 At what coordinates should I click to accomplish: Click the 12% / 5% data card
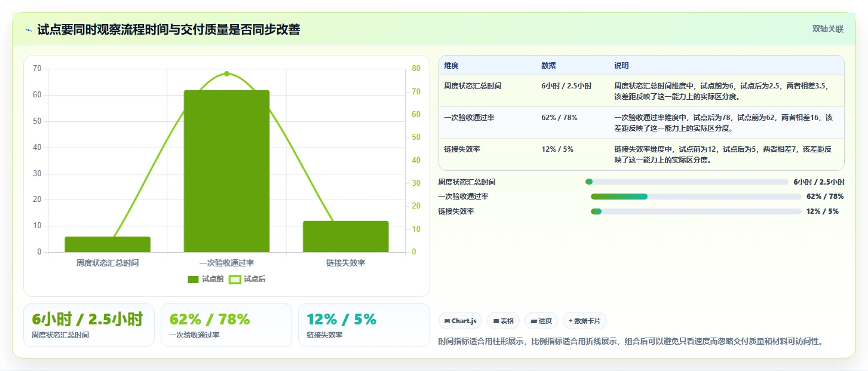[363, 325]
